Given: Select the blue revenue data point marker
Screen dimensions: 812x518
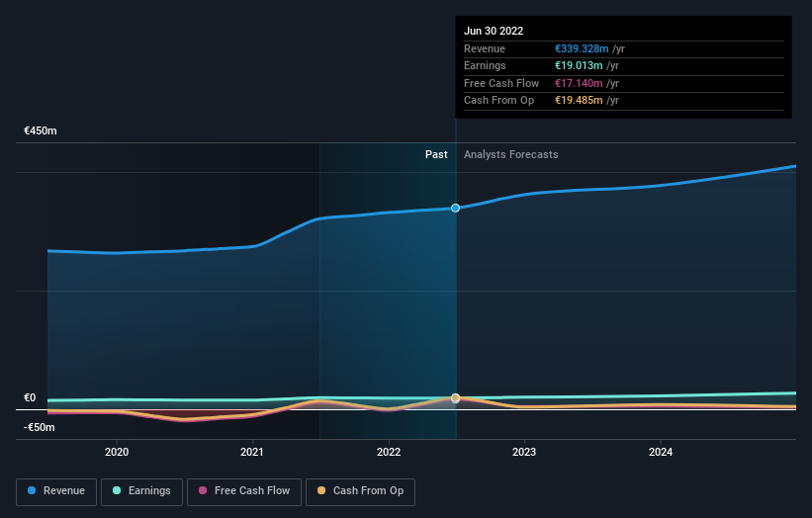Looking at the screenshot, I should (x=455, y=208).
